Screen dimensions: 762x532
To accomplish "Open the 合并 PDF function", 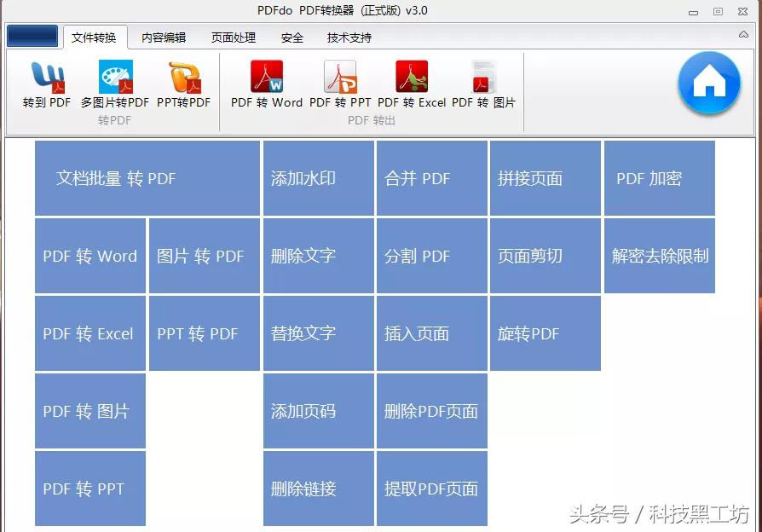I will 431,178.
